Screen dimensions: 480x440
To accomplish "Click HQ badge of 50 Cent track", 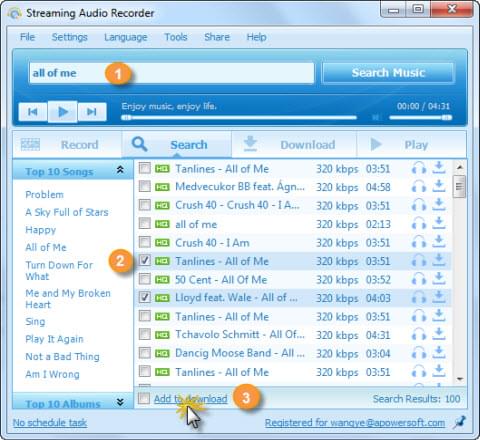I will [x=162, y=279].
